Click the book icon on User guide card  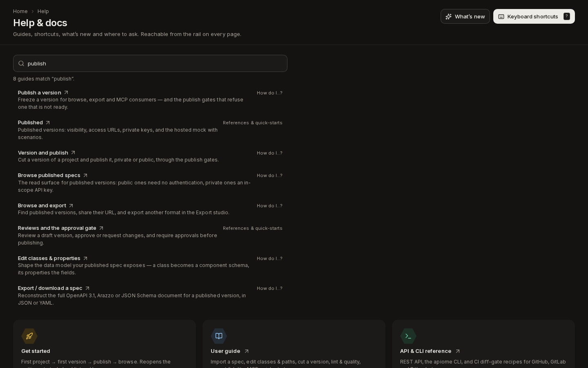[219, 336]
